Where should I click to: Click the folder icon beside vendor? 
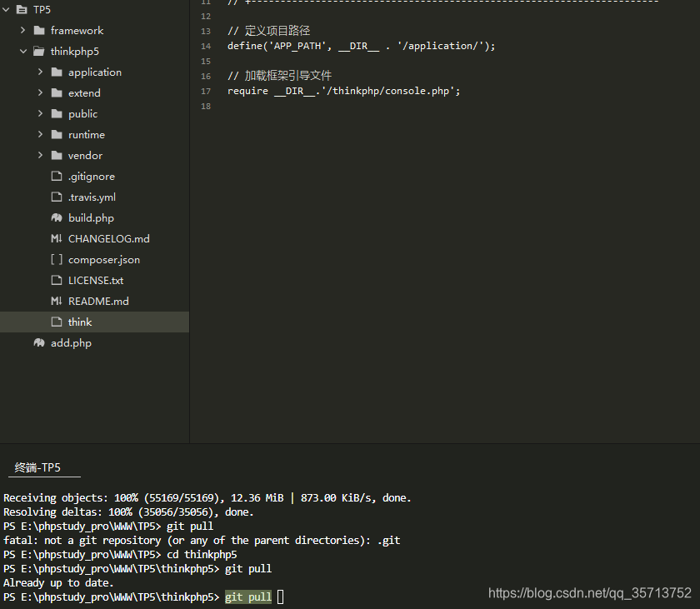(x=55, y=155)
